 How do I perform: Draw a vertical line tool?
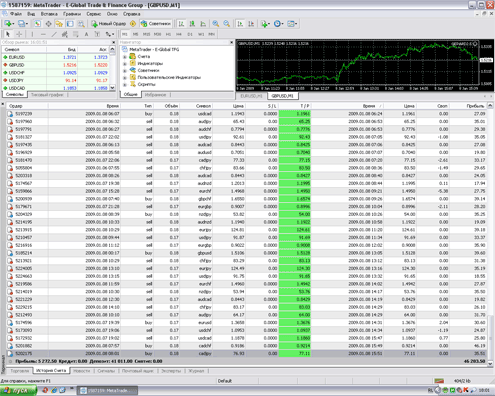(32, 34)
